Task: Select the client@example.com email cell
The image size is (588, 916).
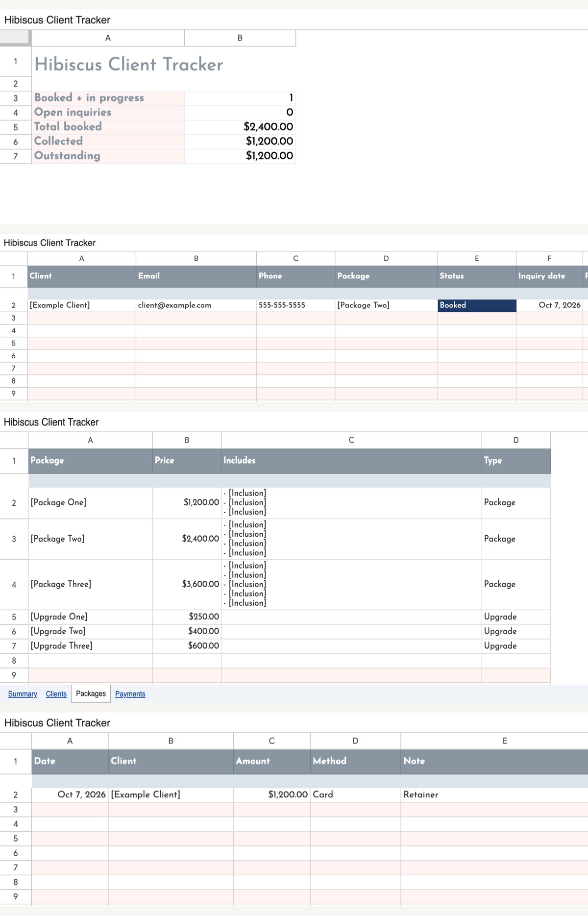Action: click(x=196, y=305)
